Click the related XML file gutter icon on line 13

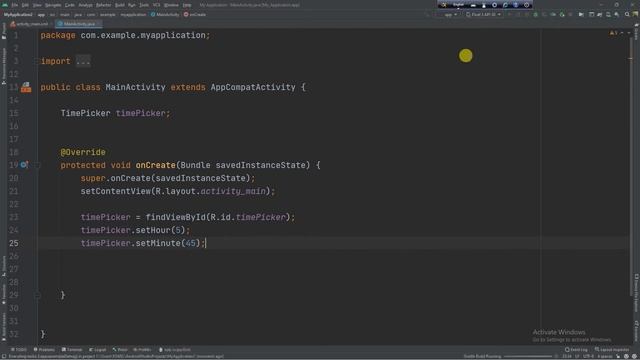(x=26, y=87)
